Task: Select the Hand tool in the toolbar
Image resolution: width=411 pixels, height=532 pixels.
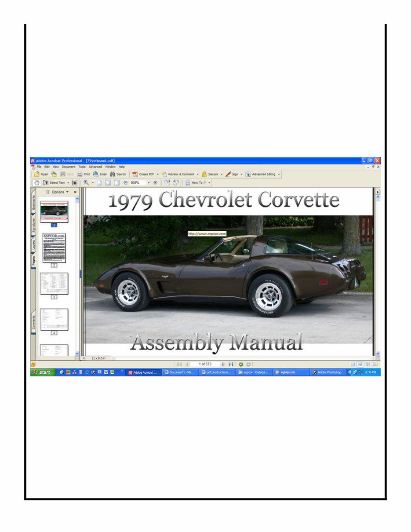Action: coord(37,183)
